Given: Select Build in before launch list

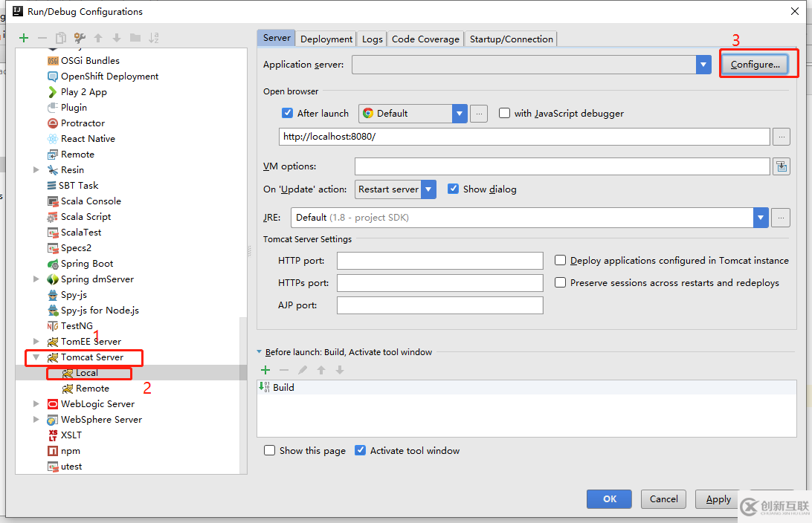Looking at the screenshot, I should coord(526,388).
